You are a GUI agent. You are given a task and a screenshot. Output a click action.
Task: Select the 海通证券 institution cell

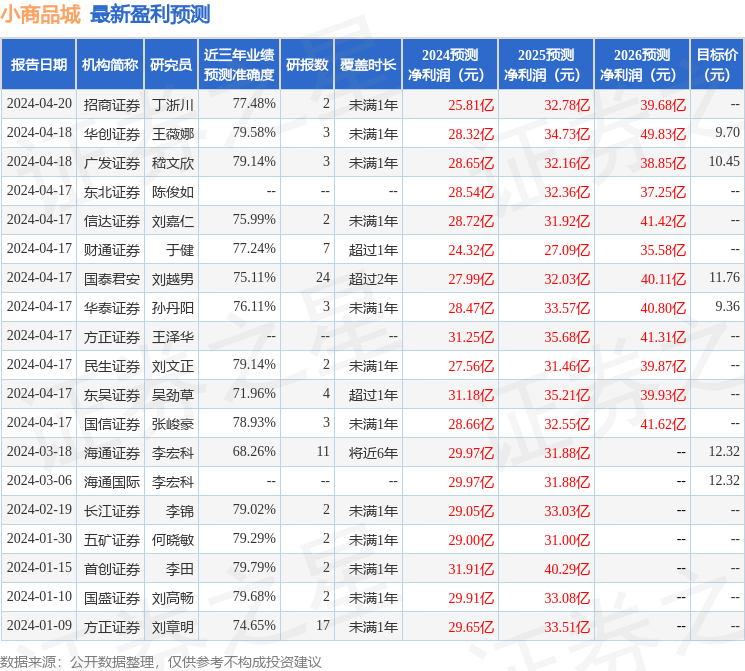112,453
